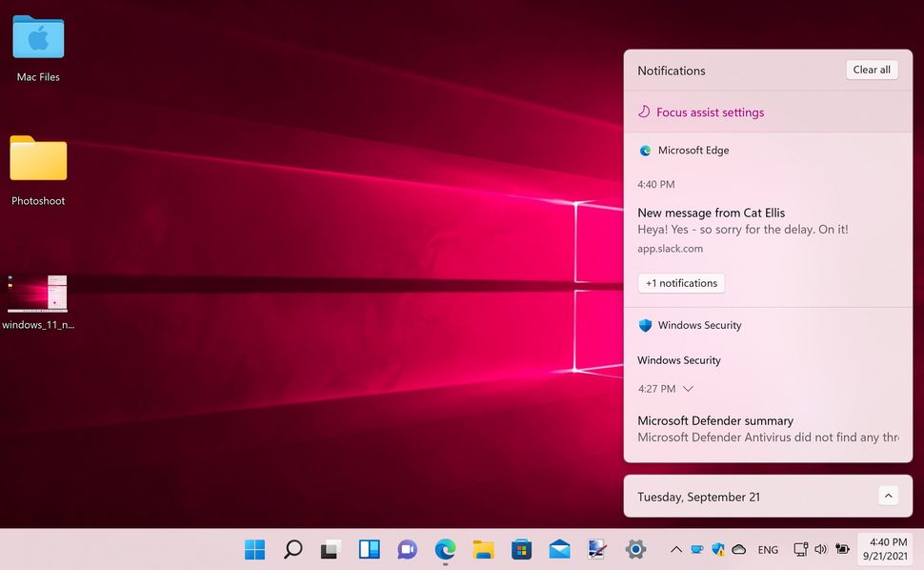Launch the Mail app
This screenshot has height=570, width=924.
tap(559, 549)
